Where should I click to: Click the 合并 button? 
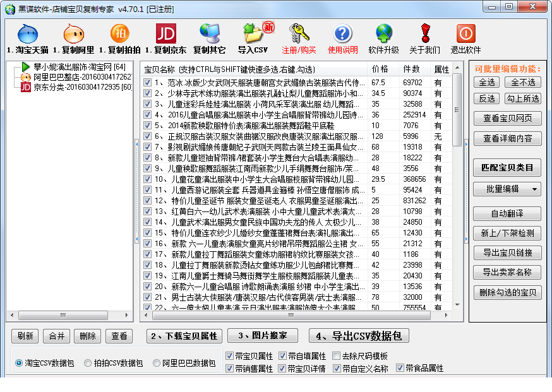[57, 336]
